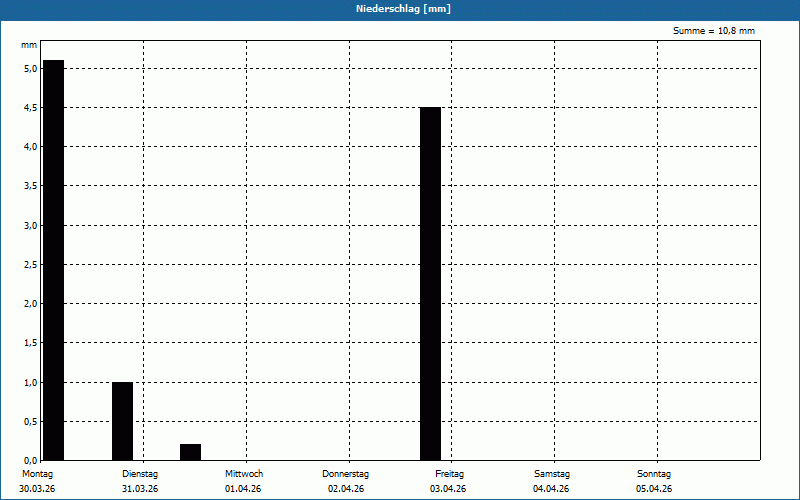
Task: Click the 4,5 y-axis value
Action: 31,108
